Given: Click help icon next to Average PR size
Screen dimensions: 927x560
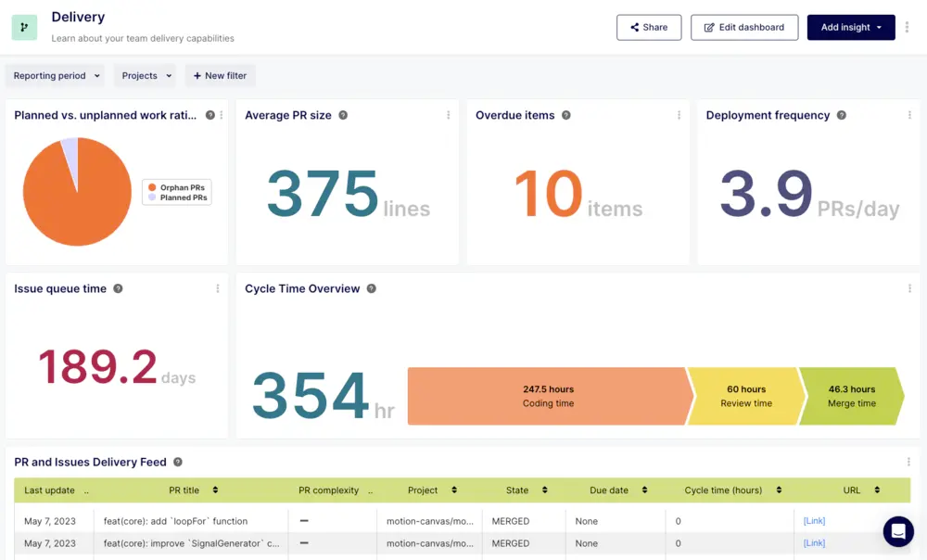Looking at the screenshot, I should click(x=343, y=115).
